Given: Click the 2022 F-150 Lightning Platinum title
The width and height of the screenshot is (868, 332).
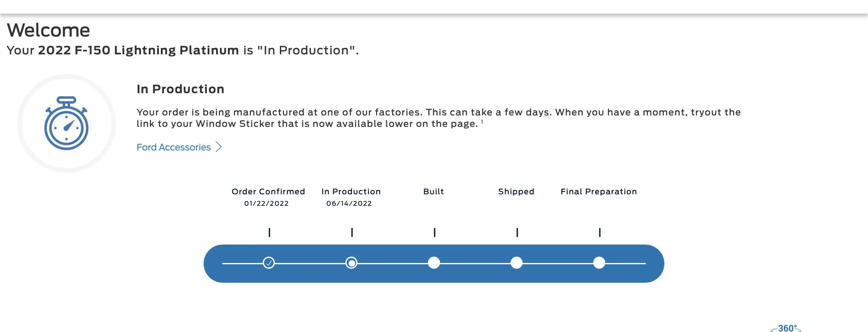Looking at the screenshot, I should pyautogui.click(x=138, y=50).
